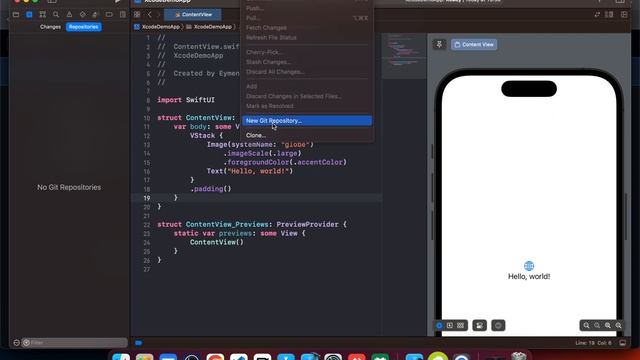Zoom preview to fit
This screenshot has width=640, height=360.
608,325
